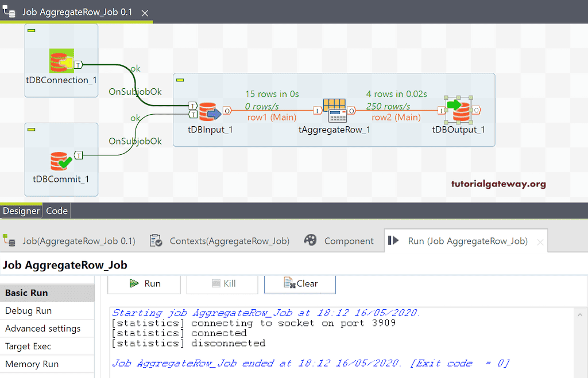This screenshot has width=588, height=378.
Task: Select the tAggregateRow_1 grid icon
Action: [334, 108]
